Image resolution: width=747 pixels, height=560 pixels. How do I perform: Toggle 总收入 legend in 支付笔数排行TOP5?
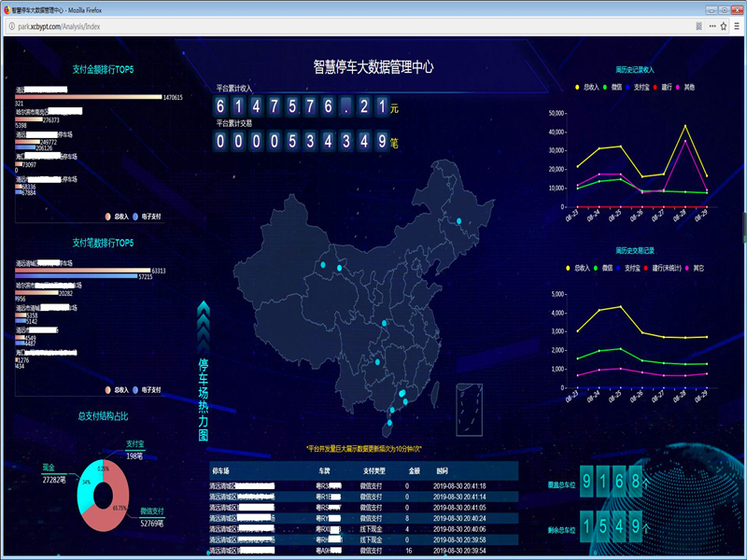point(117,389)
